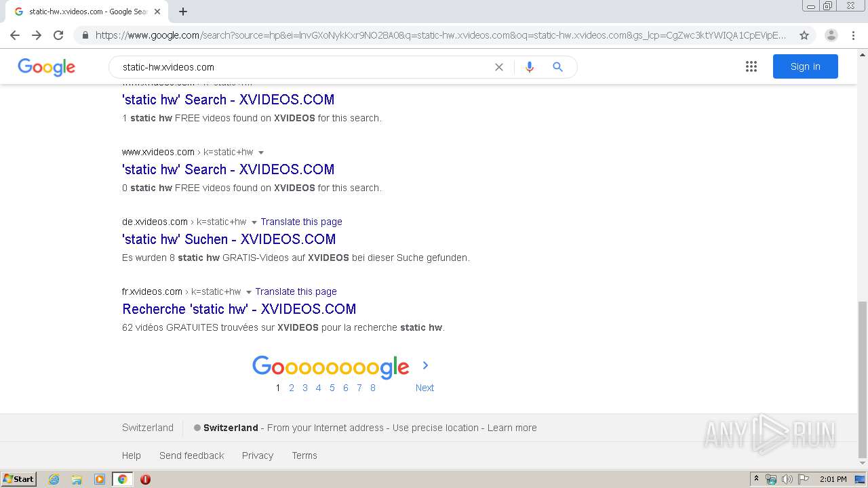Open Chrome's three-dot menu
Image resolution: width=868 pixels, height=488 pixels.
click(x=853, y=35)
